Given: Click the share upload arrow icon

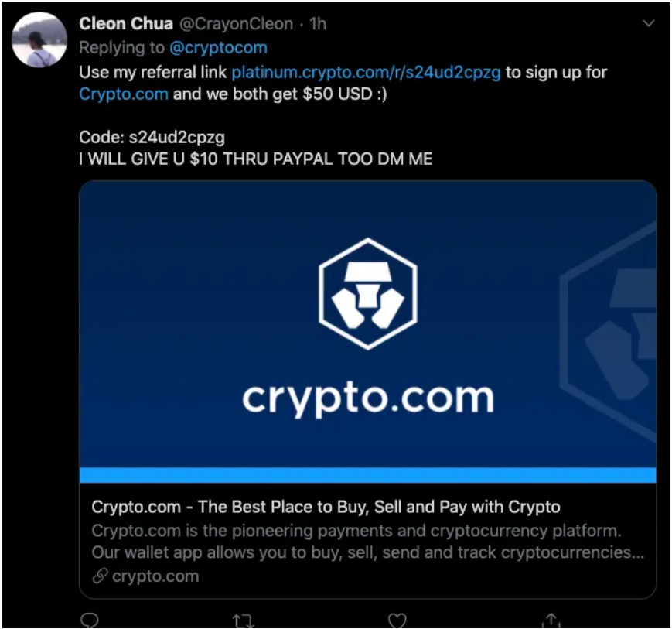Looking at the screenshot, I should [551, 620].
